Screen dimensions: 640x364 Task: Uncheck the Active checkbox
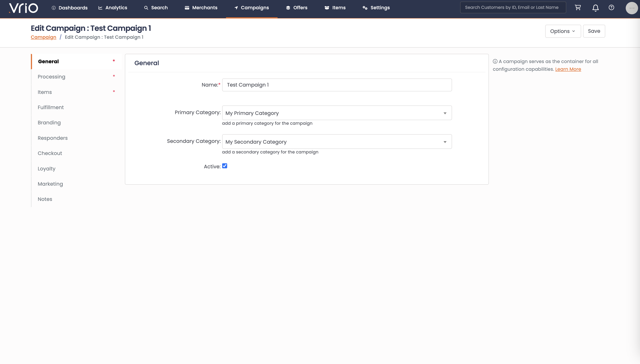(225, 166)
